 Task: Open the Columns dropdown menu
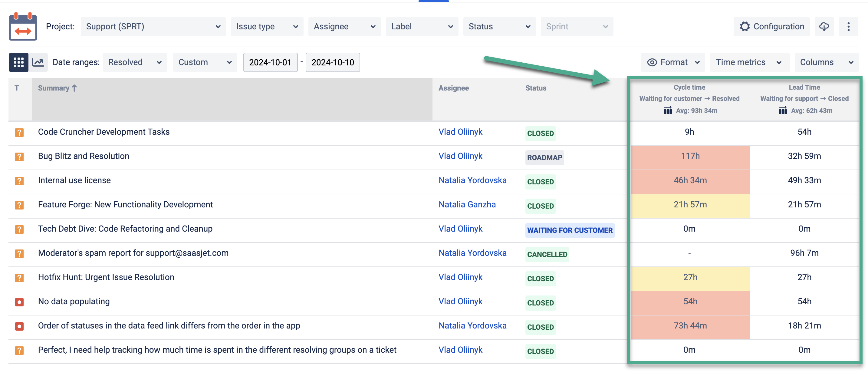coord(826,62)
